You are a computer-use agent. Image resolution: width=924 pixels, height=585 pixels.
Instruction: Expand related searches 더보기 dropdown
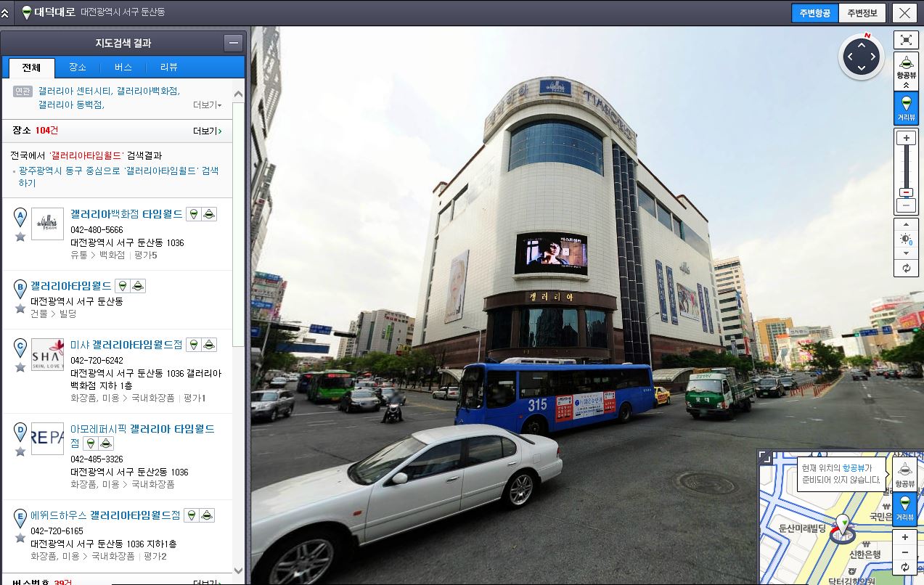tap(208, 105)
